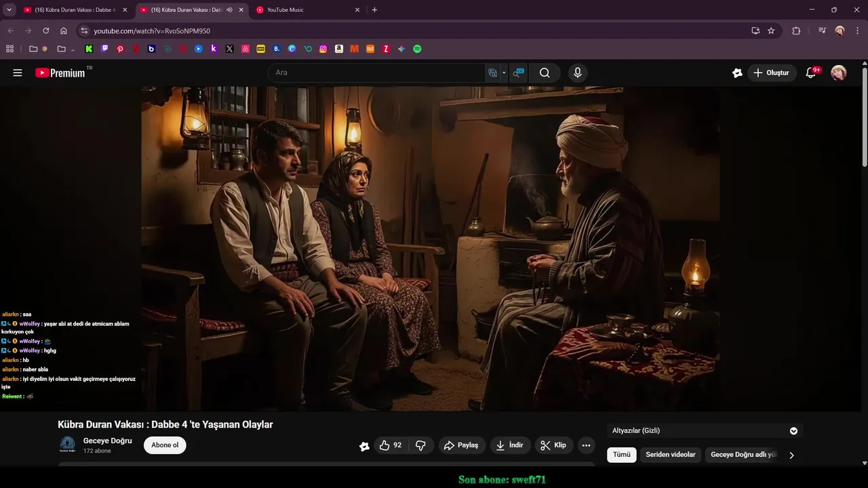Mute the playing Kübra Duran tab audio
868x488 pixels.
229,10
